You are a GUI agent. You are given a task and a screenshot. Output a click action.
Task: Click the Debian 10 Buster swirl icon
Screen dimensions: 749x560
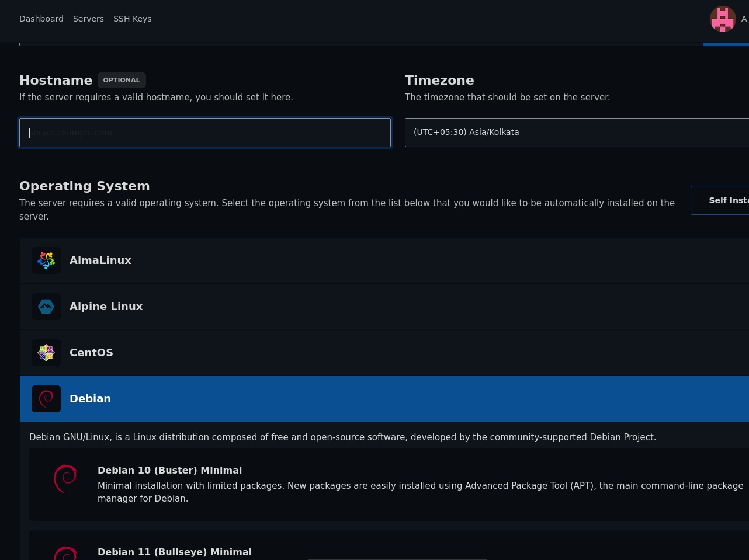point(65,479)
